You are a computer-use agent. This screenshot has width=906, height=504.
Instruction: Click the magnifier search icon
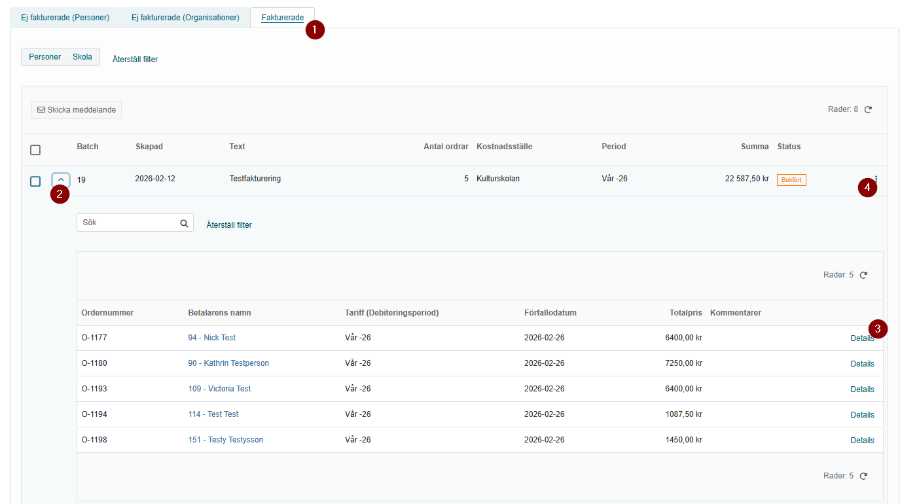coord(184,223)
